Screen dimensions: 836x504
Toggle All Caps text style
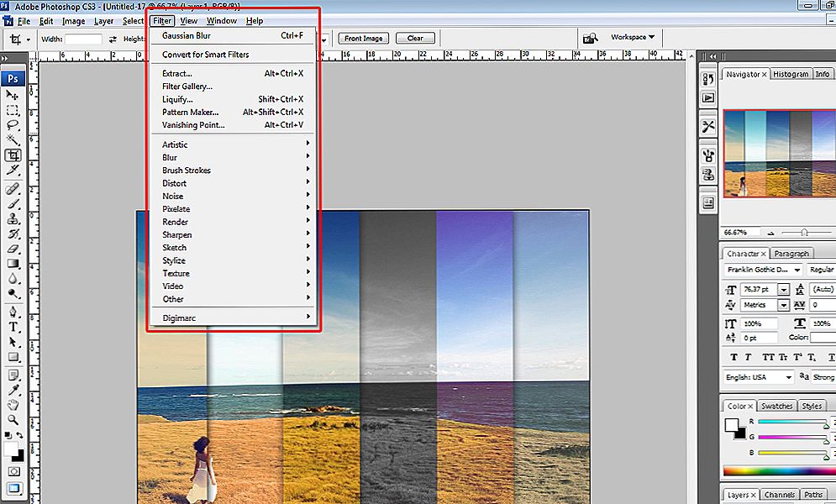point(768,357)
